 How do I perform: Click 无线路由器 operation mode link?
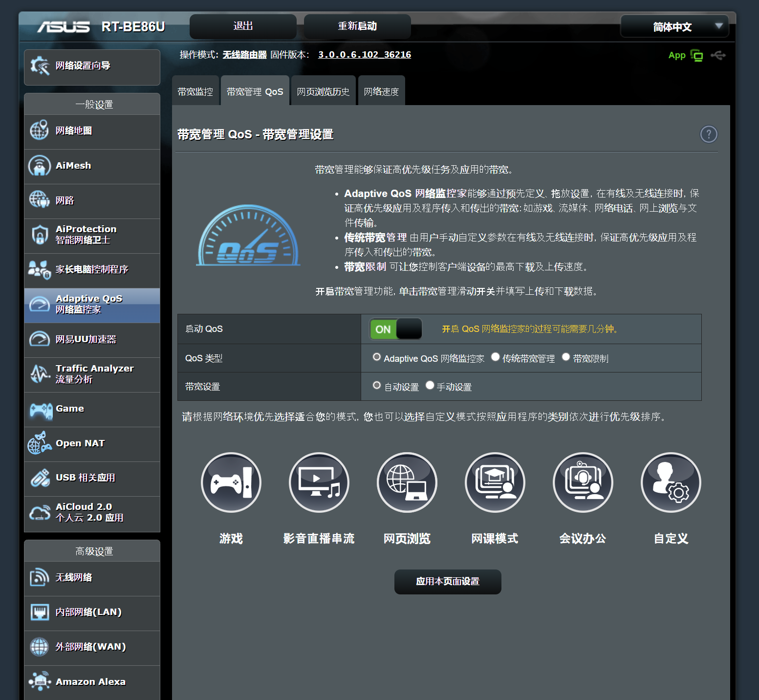tap(245, 55)
